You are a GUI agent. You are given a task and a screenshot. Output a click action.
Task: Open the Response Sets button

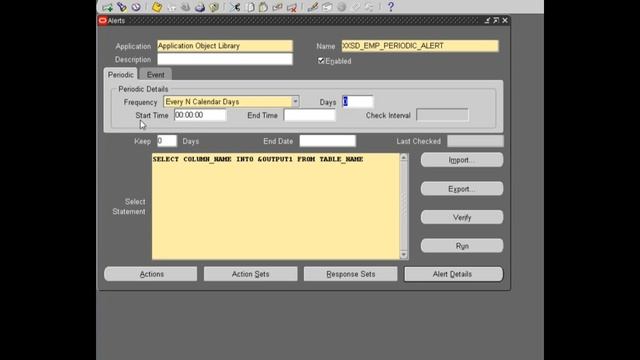[350, 274]
